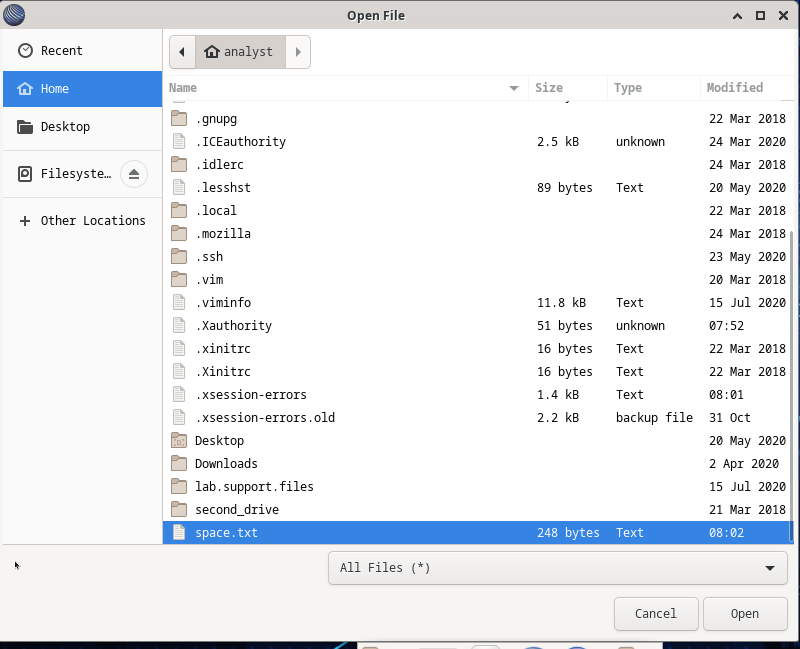
Task: Click the .xsession-errors file icon
Action: tap(179, 394)
